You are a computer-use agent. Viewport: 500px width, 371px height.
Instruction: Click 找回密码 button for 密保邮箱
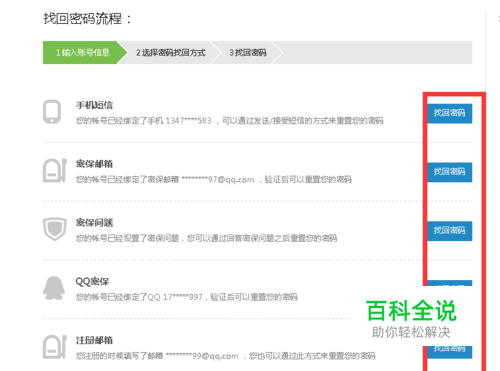point(449,172)
